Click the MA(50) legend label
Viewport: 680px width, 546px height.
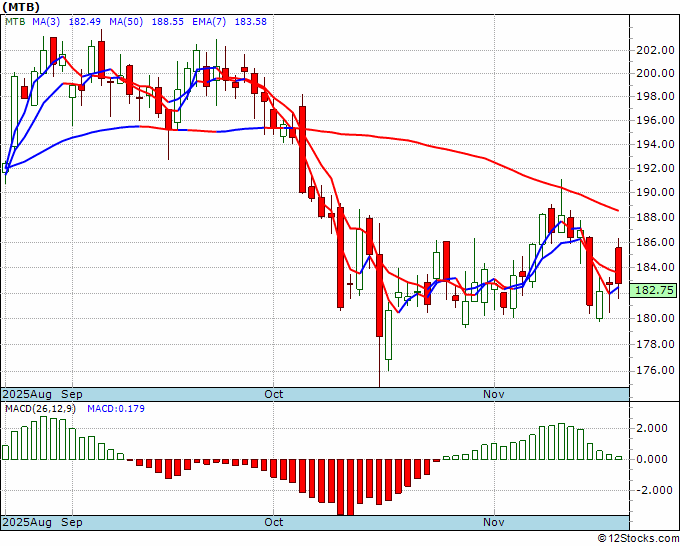click(126, 21)
